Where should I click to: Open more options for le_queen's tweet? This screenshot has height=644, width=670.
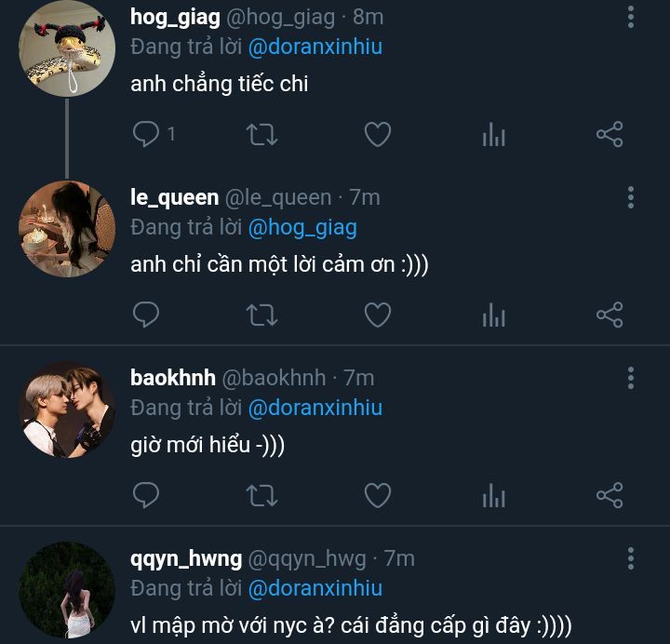pyautogui.click(x=631, y=197)
